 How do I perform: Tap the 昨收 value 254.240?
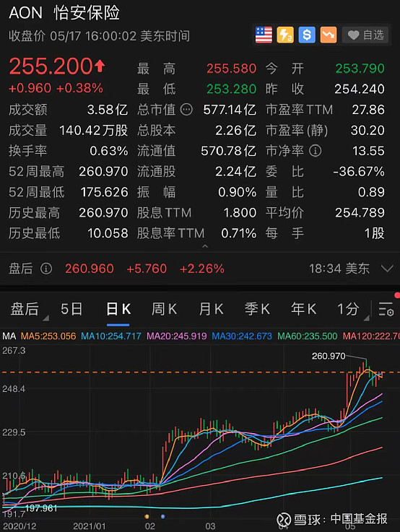pos(360,89)
